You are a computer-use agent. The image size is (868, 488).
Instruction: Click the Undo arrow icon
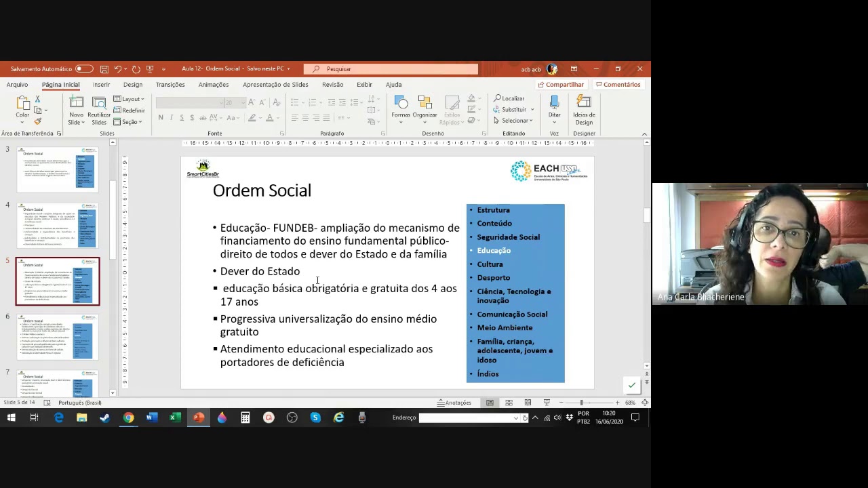pyautogui.click(x=118, y=69)
